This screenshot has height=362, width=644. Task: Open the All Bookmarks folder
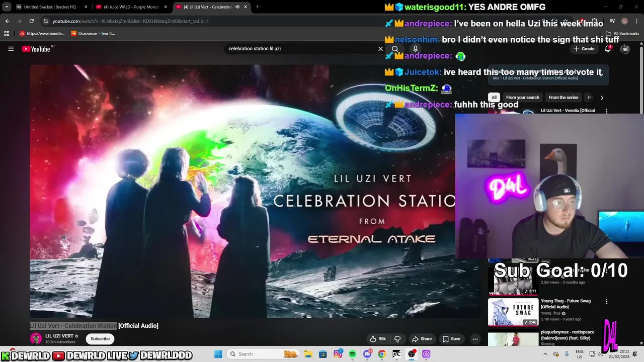pos(622,33)
